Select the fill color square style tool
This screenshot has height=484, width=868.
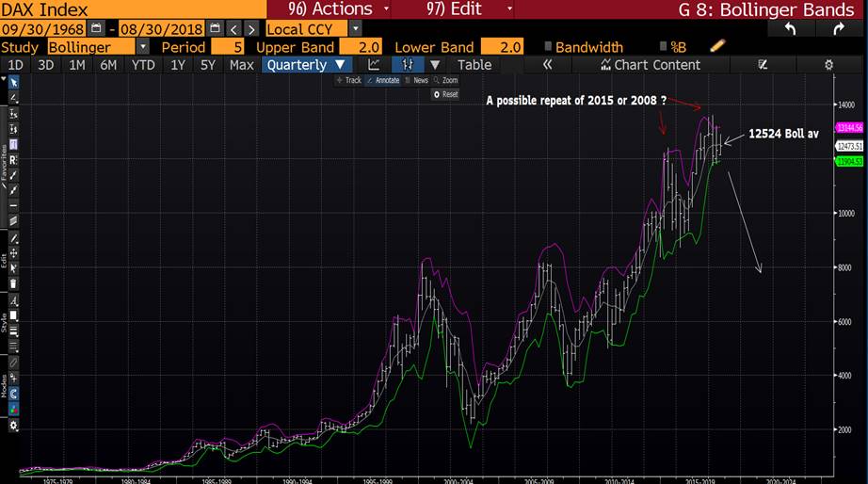[13, 315]
